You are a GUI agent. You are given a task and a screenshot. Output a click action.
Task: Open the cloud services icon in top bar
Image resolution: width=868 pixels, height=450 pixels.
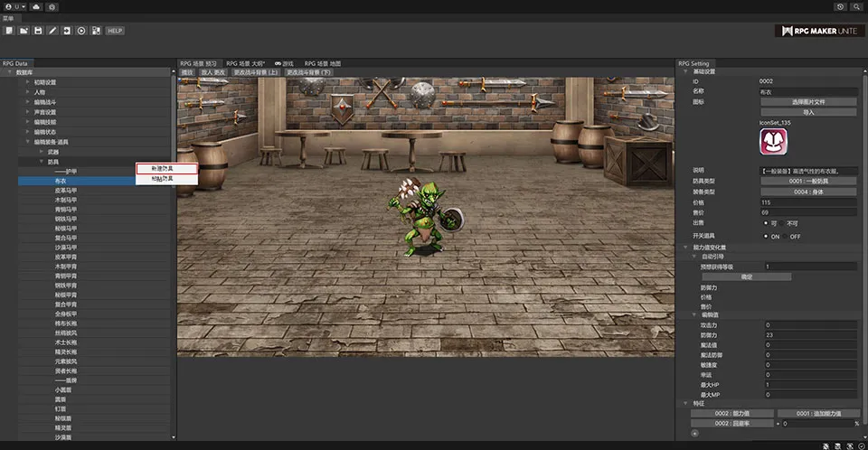point(35,6)
